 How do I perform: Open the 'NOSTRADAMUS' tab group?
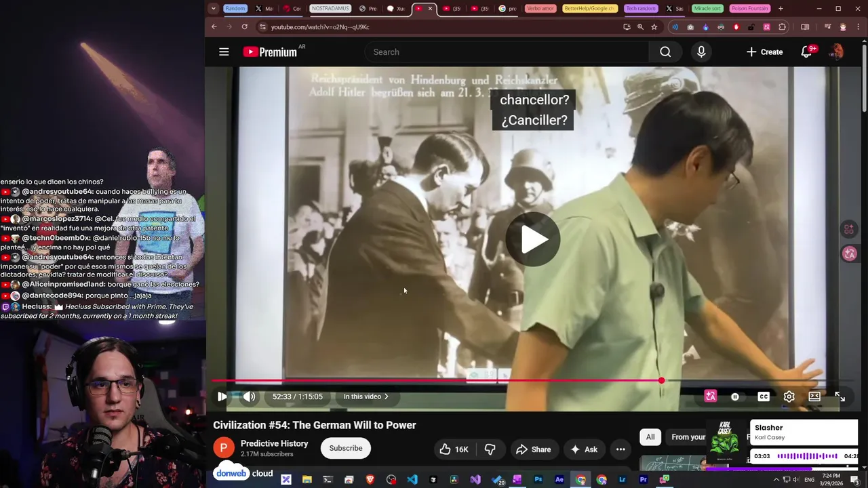coord(330,9)
